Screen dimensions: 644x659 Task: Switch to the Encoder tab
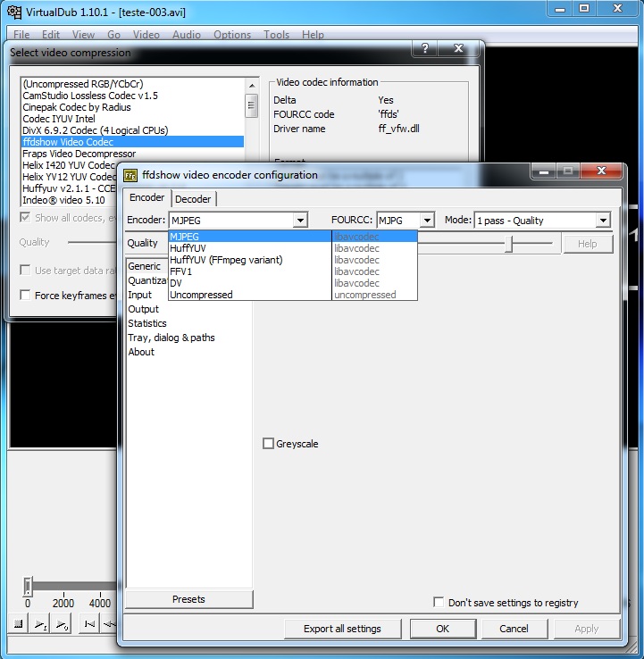[146, 197]
